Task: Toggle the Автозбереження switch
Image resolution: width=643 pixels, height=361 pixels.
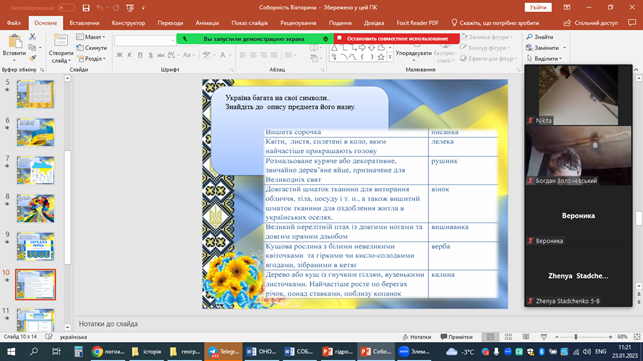Action: [66, 8]
